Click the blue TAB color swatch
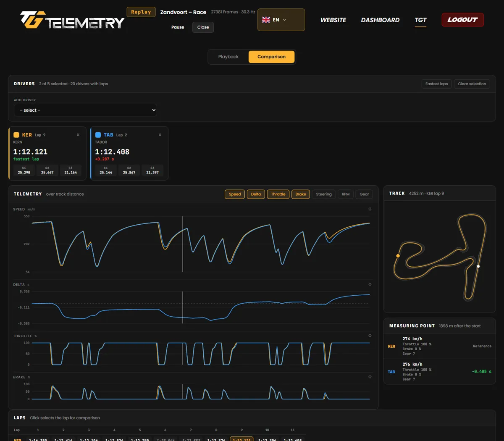Screen dimensions: 504x441 [98, 135]
